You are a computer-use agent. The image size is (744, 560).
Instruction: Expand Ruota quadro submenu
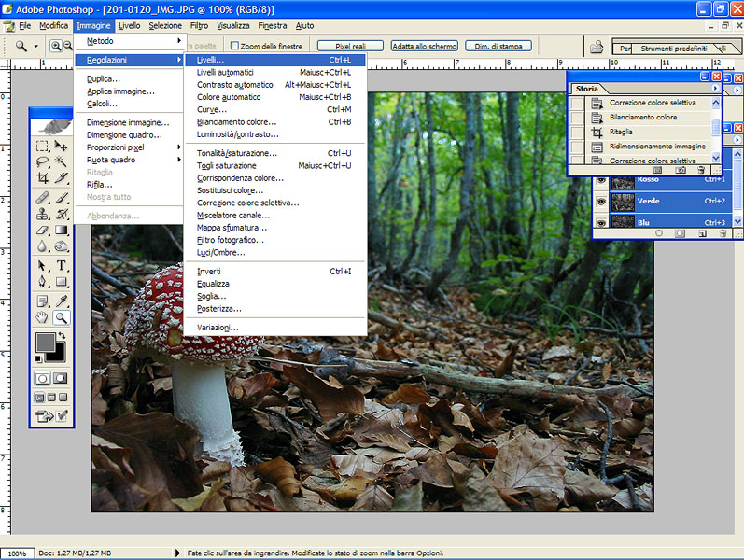coord(179,160)
